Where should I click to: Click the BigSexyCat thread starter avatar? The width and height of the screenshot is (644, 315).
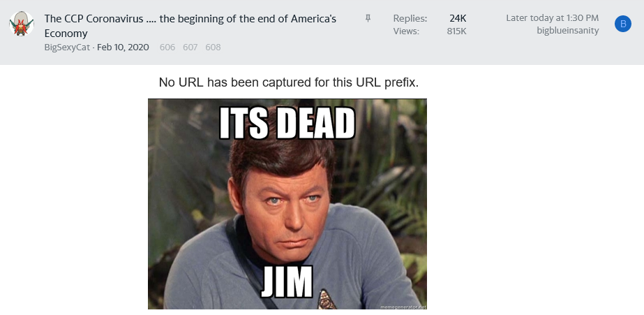[22, 24]
